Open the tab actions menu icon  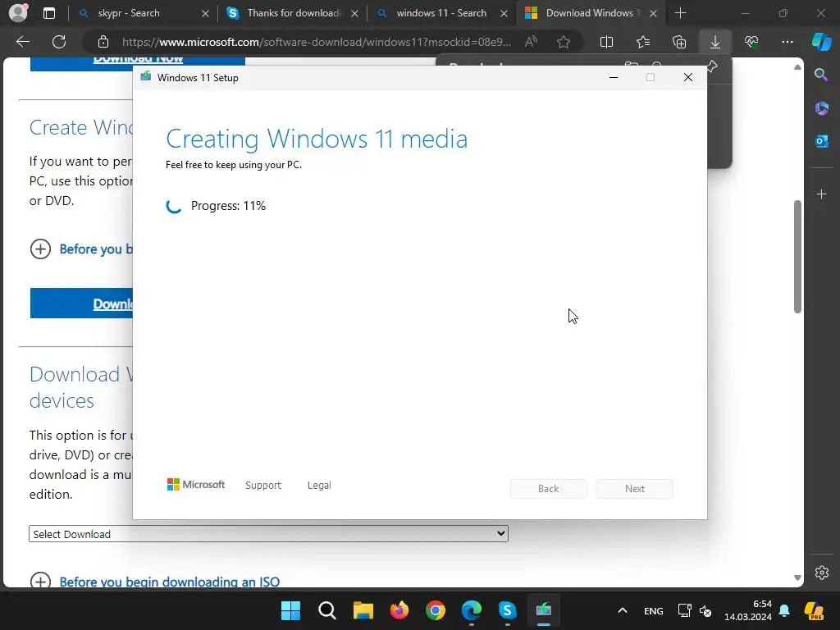click(48, 13)
